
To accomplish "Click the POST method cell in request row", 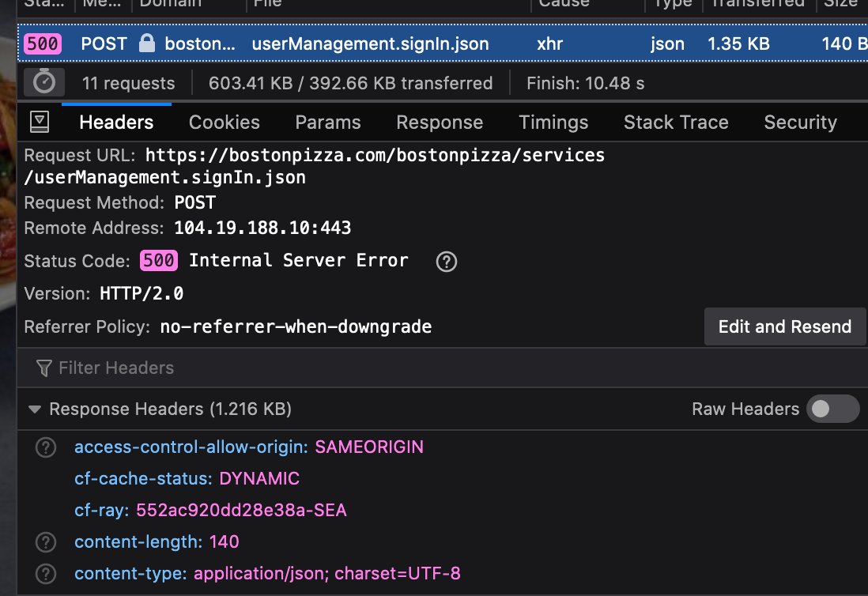I will coord(104,43).
